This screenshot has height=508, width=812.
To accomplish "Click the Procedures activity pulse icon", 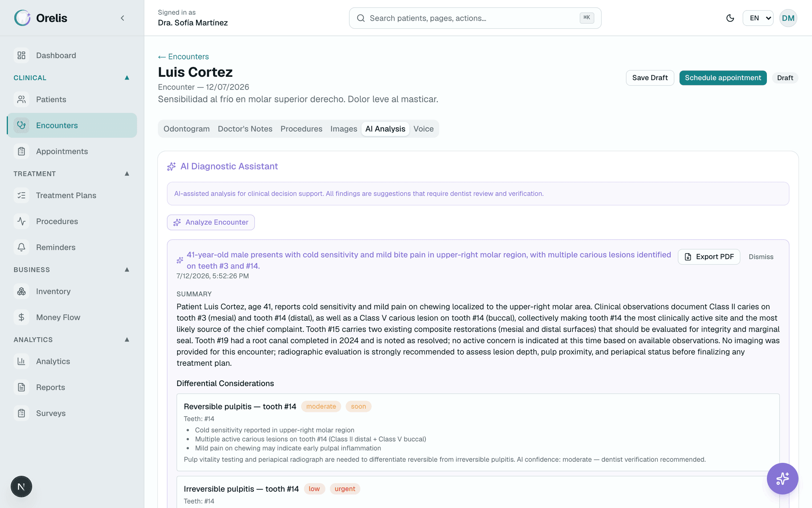I will 21,221.
